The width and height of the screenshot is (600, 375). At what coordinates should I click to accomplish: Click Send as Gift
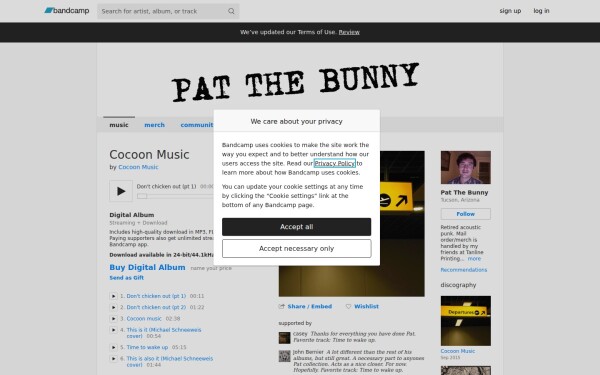point(127,278)
